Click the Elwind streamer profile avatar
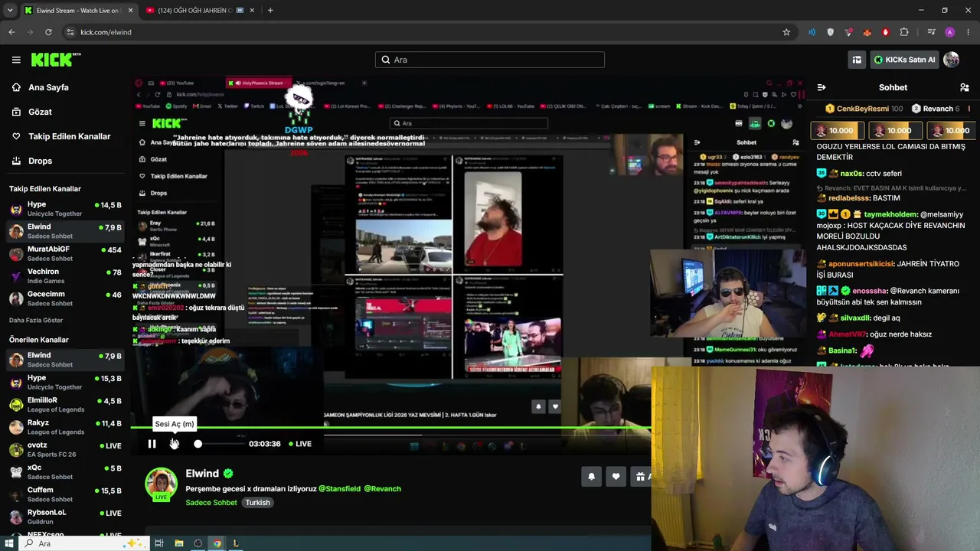Screen dimensions: 980x551 161,484
